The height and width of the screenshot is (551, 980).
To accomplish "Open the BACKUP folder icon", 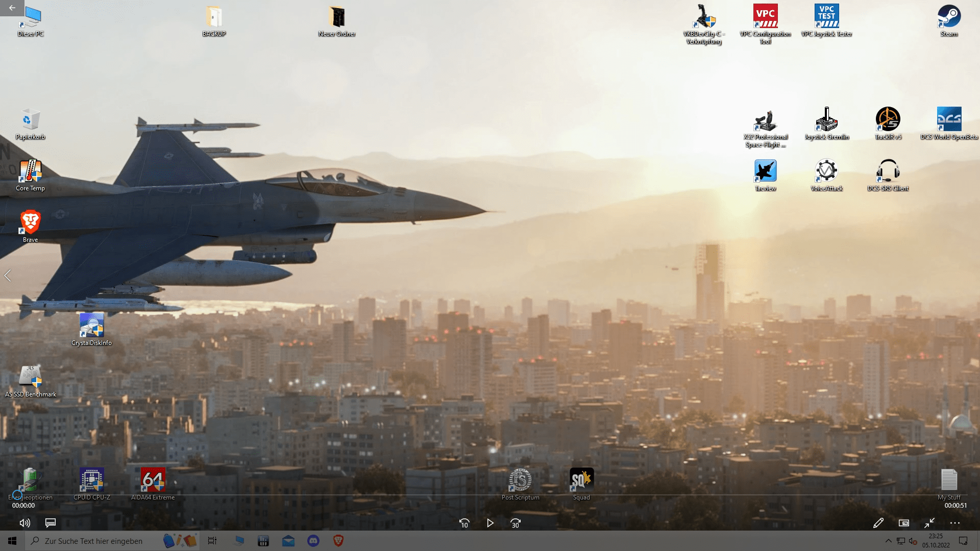I will 214,21.
